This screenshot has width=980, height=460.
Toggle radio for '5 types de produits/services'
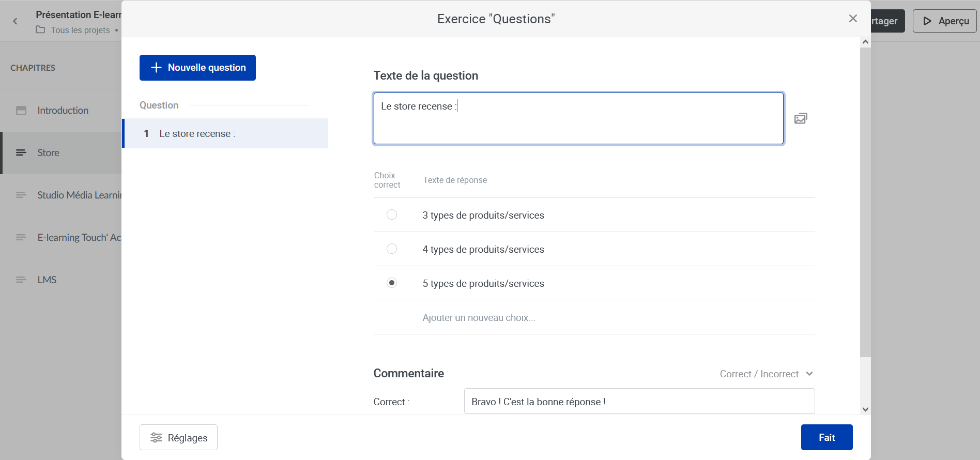[392, 283]
